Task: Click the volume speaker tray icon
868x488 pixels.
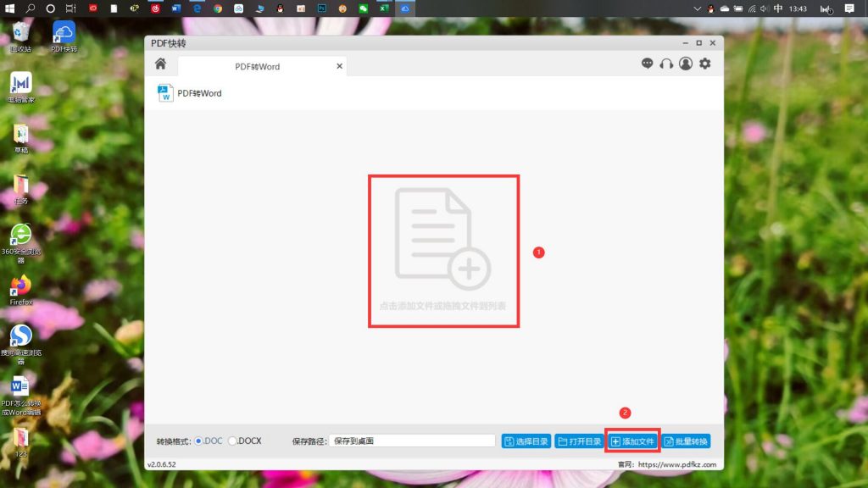Action: [765, 8]
